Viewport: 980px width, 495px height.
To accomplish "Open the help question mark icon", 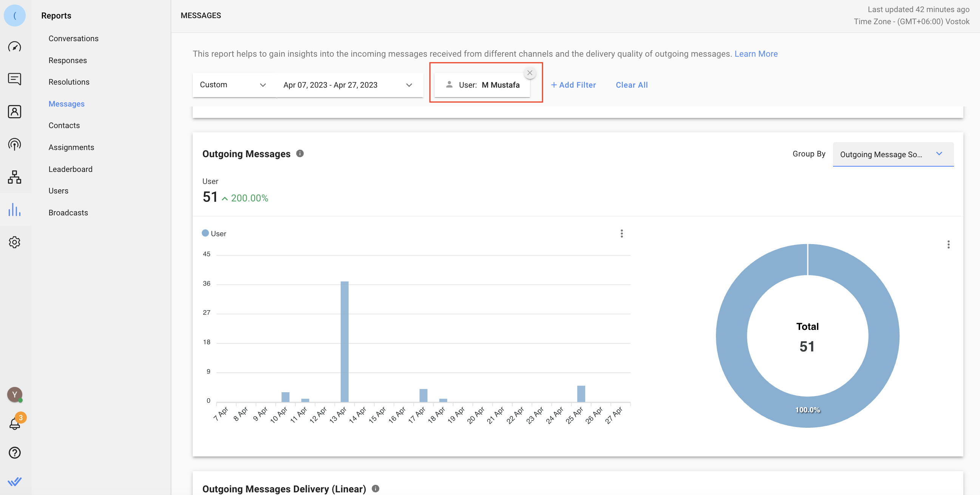I will 14,452.
